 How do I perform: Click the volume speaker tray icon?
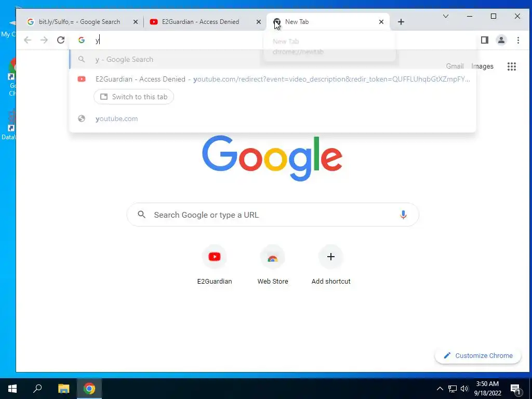464,389
